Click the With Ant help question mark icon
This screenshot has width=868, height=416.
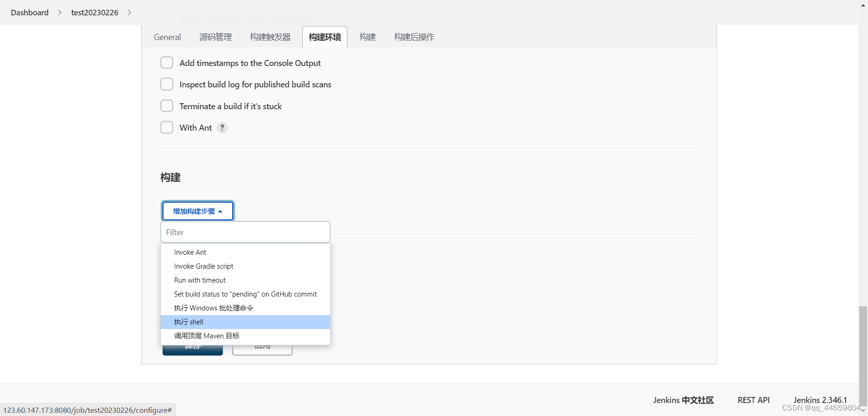[222, 127]
